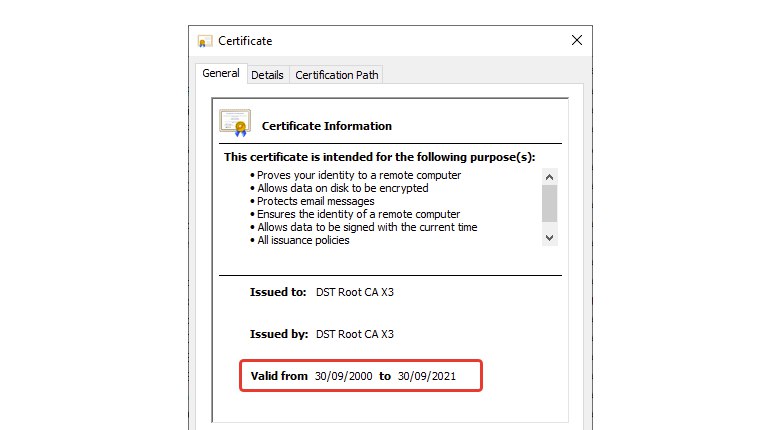This screenshot has height=430, width=782.
Task: Click the Certificate icon in the title bar
Action: (205, 41)
